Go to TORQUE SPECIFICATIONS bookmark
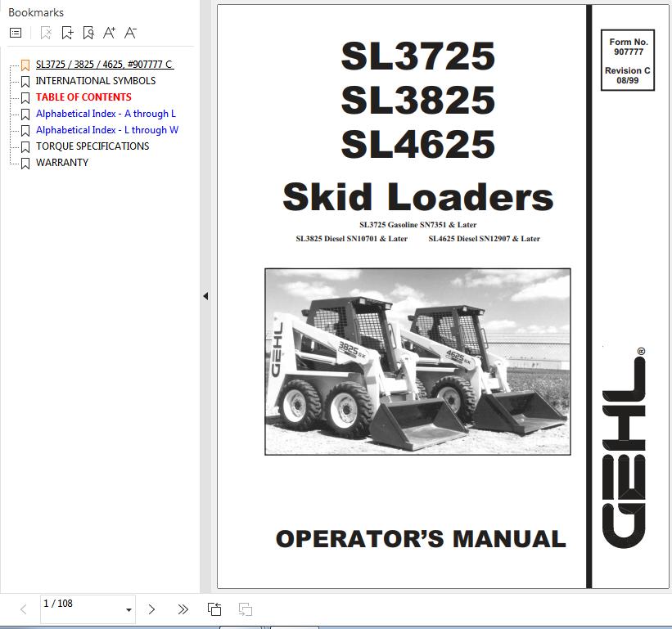The width and height of the screenshot is (672, 629). pos(92,146)
